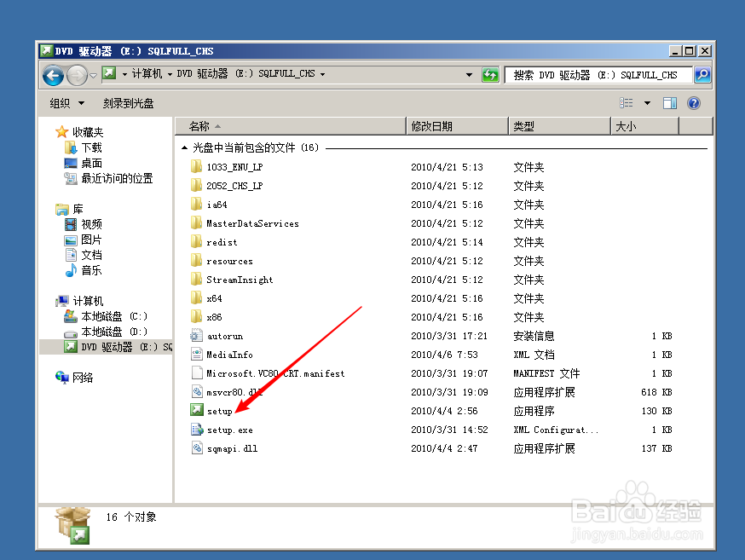This screenshot has height=560, width=745.
Task: Open the 音乐 library
Action: [x=91, y=270]
